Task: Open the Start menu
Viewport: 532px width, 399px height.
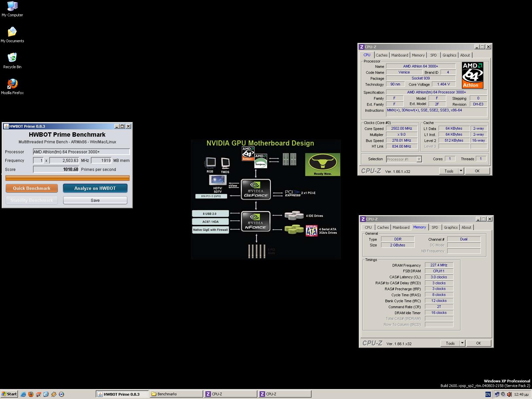Action: pos(9,394)
